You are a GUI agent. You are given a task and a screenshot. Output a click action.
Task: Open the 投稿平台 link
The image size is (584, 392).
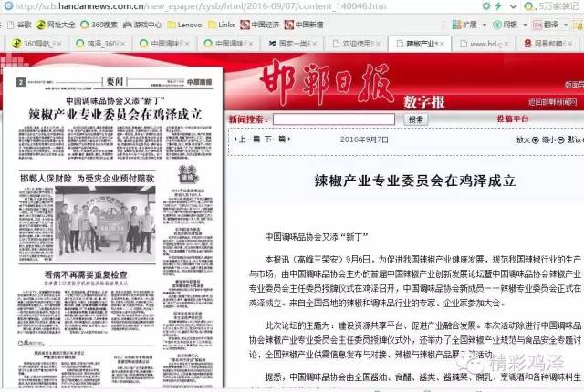pyautogui.click(x=513, y=119)
